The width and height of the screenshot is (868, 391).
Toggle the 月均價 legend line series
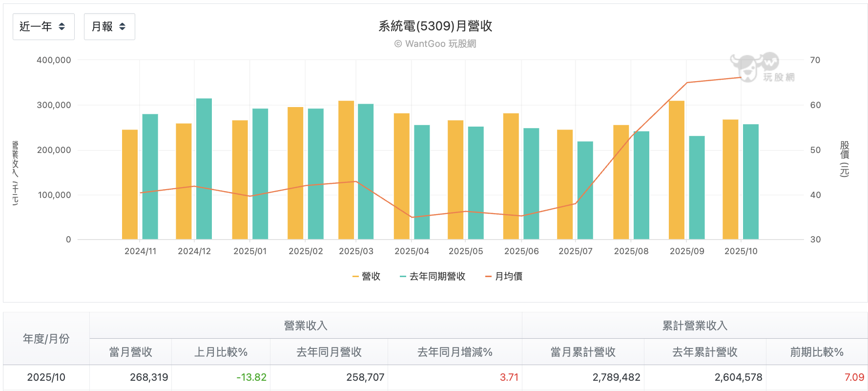click(x=504, y=276)
